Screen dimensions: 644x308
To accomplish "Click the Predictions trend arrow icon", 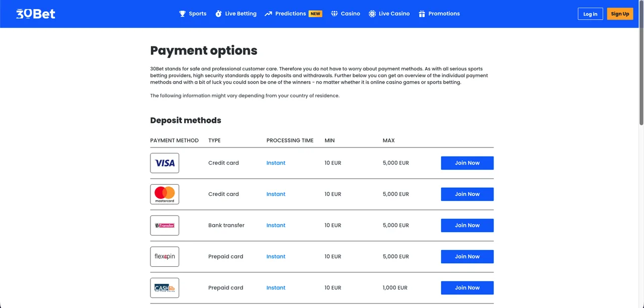I will point(268,14).
